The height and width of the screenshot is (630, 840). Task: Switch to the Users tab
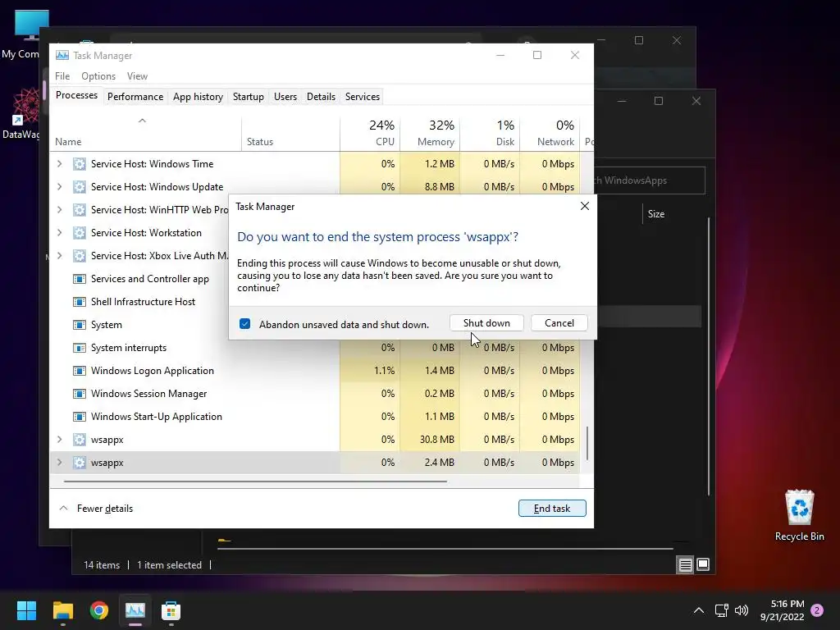[285, 97]
